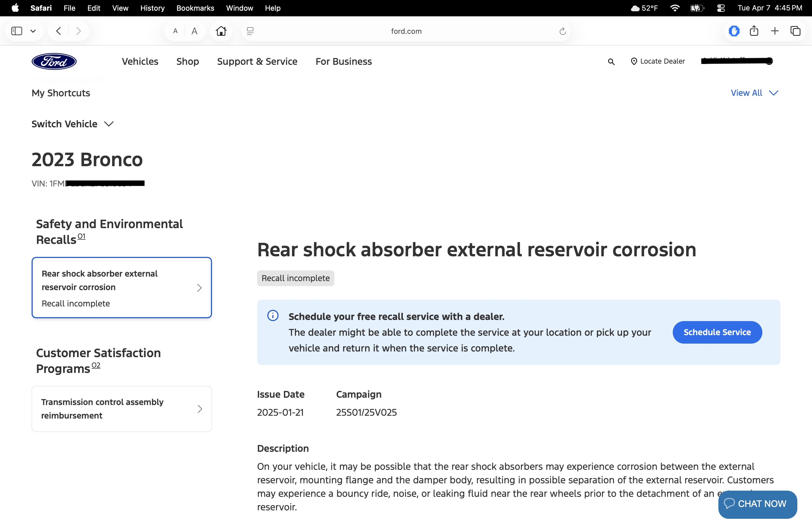The height and width of the screenshot is (525, 812).
Task: Show the tab overview icon
Action: tap(795, 31)
